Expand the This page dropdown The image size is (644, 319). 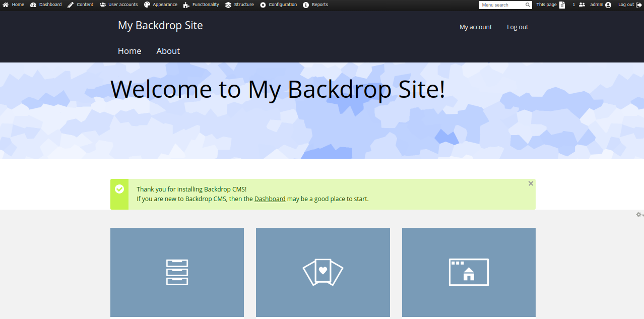point(550,5)
